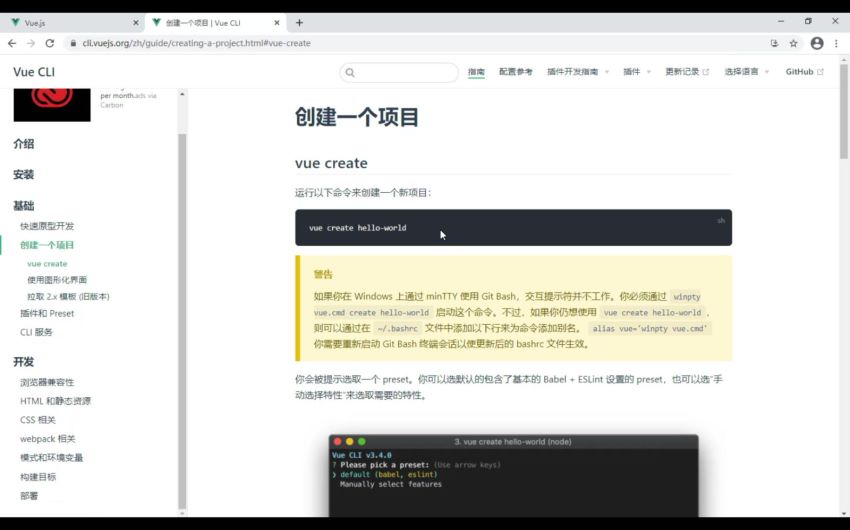The image size is (850, 530).
Task: Expand the 插件开发指南 dropdown
Action: pos(578,72)
